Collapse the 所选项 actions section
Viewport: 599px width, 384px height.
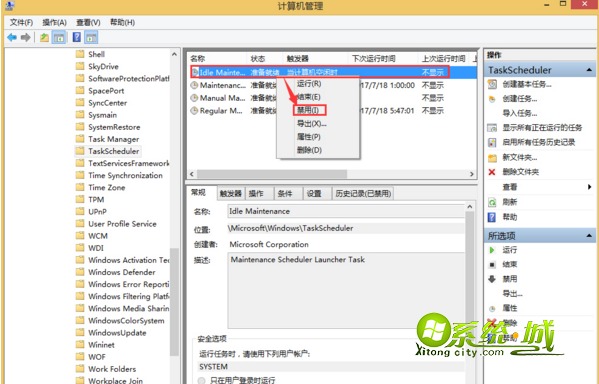(x=589, y=236)
